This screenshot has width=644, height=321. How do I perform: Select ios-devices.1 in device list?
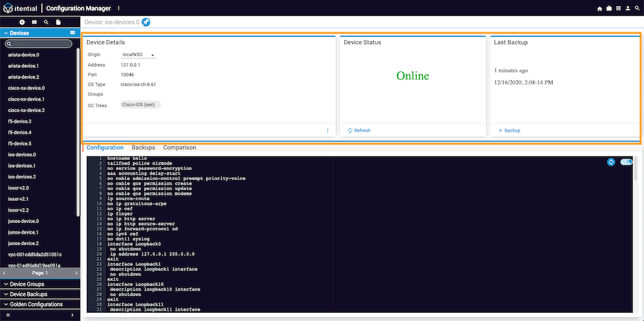click(x=22, y=166)
